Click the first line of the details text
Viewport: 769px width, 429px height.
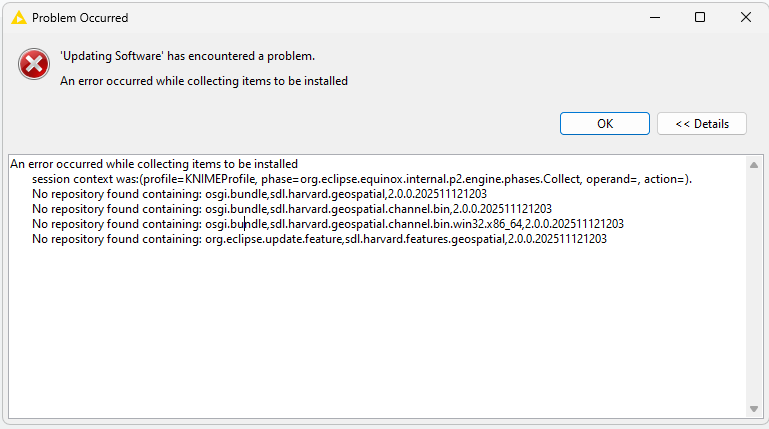(154, 164)
